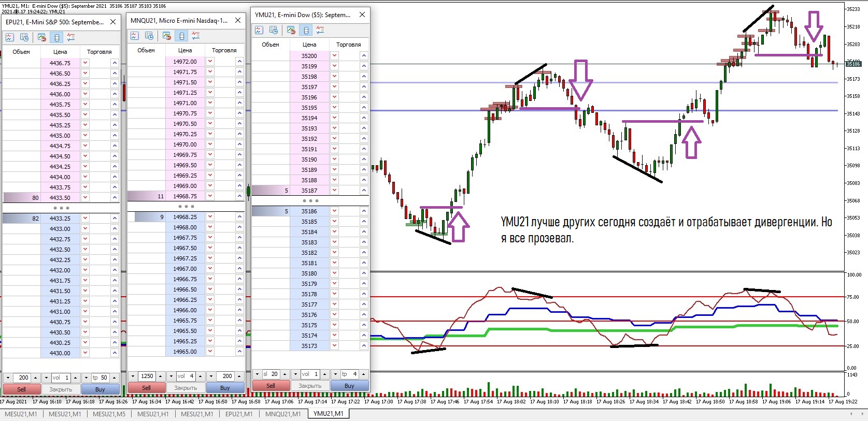The width and height of the screenshot is (868, 421).
Task: Open the table-with-clock icon in EPU21 window
Action: pos(24,37)
